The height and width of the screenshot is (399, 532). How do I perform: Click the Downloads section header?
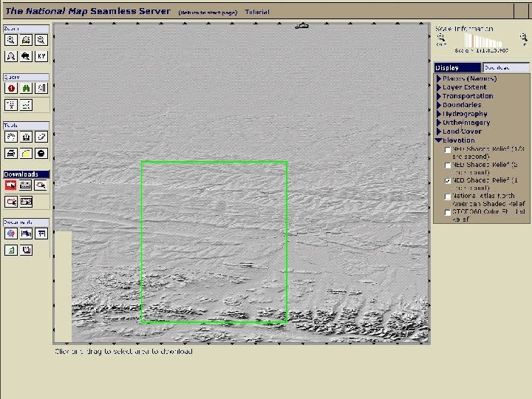click(x=26, y=174)
